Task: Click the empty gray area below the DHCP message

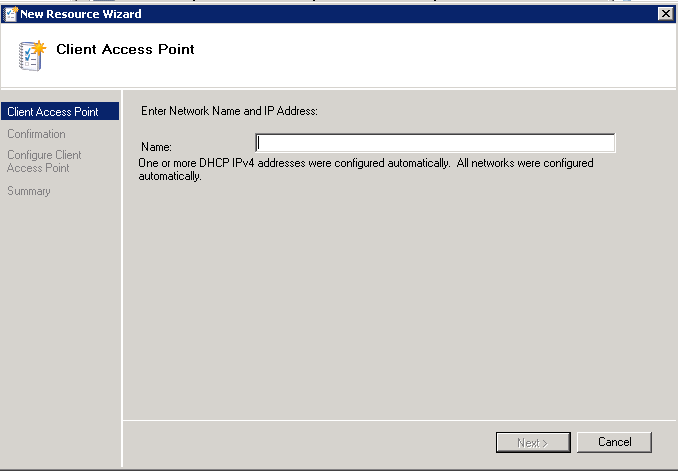Action: (400, 300)
